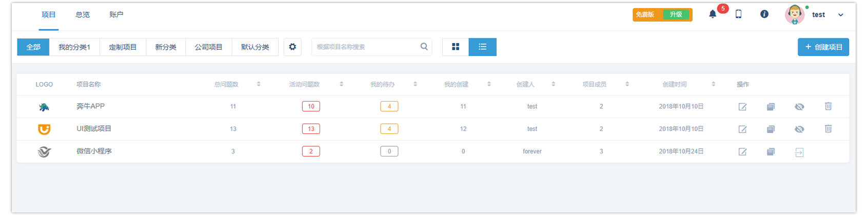This screenshot has width=868, height=215.
Task: Click the 升级 upgrade button
Action: click(676, 15)
